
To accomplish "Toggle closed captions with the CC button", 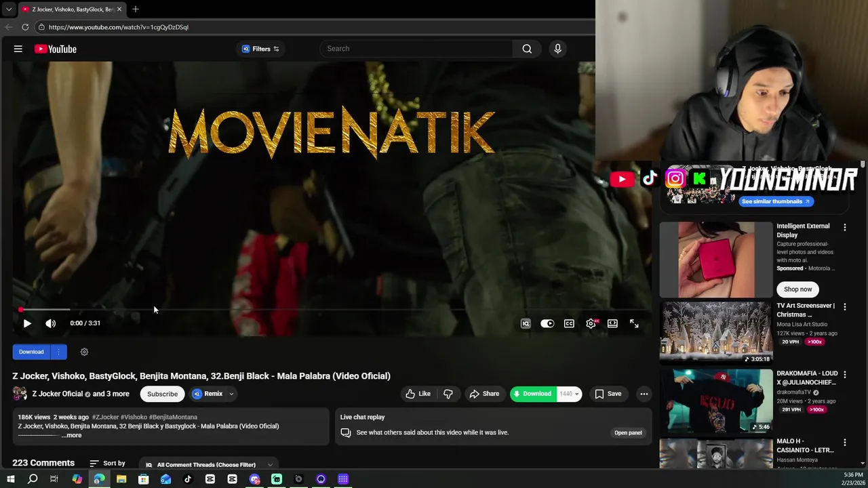I will pos(569,323).
